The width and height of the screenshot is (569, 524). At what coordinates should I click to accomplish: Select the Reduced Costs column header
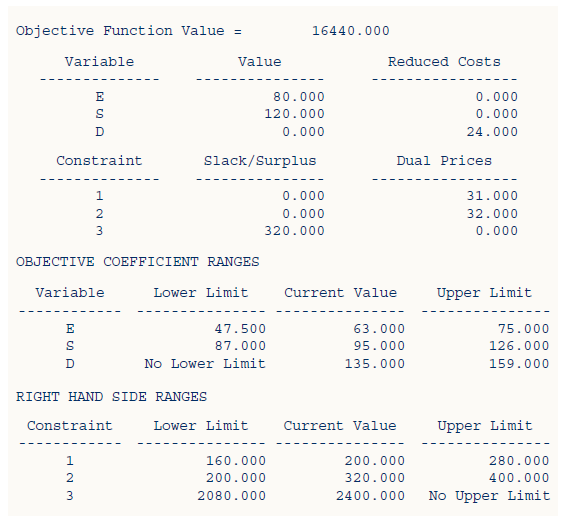pos(444,62)
